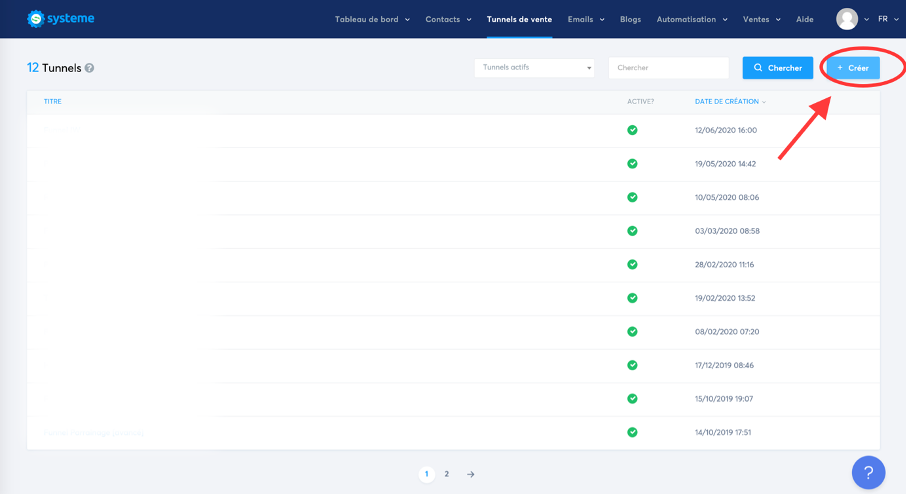The image size is (906, 494).
Task: Click the date 14/10/2019 17:51
Action: [723, 432]
